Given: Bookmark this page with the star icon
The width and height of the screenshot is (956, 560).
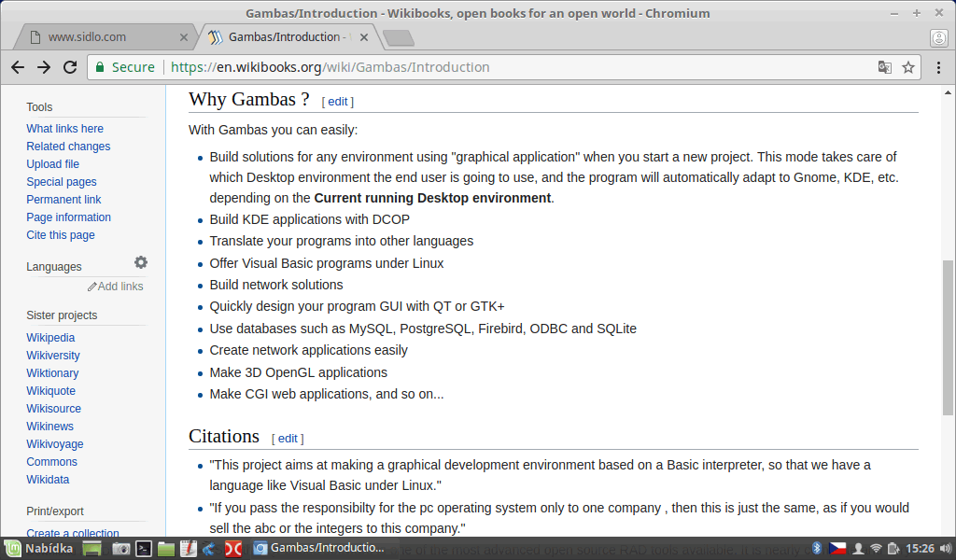Looking at the screenshot, I should (907, 67).
